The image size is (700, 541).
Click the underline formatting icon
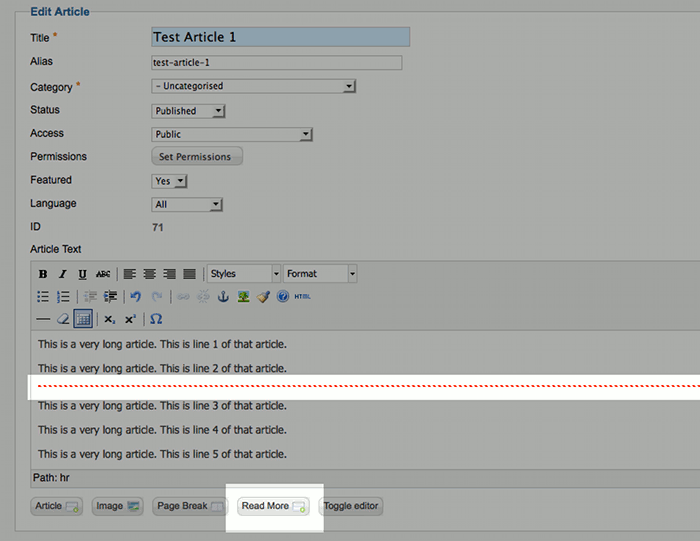click(x=82, y=274)
